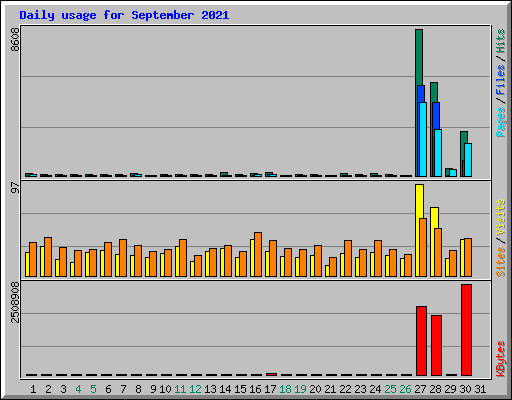Click the red KBytes bar for day 28
The width and height of the screenshot is (512, 400).
(436, 345)
